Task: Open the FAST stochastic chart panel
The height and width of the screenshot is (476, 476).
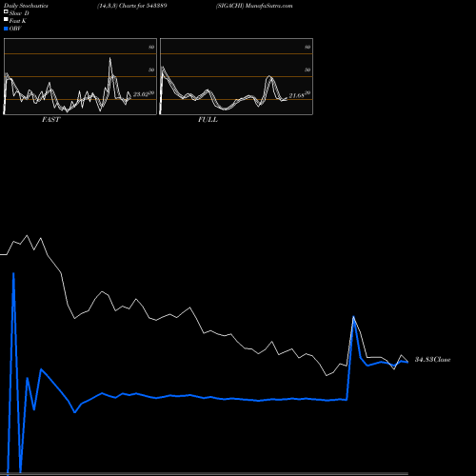Action: click(x=80, y=76)
